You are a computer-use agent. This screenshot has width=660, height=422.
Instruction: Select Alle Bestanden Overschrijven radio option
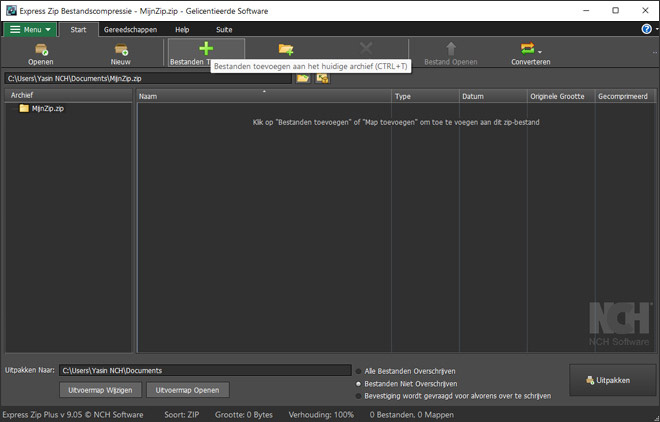[359, 371]
